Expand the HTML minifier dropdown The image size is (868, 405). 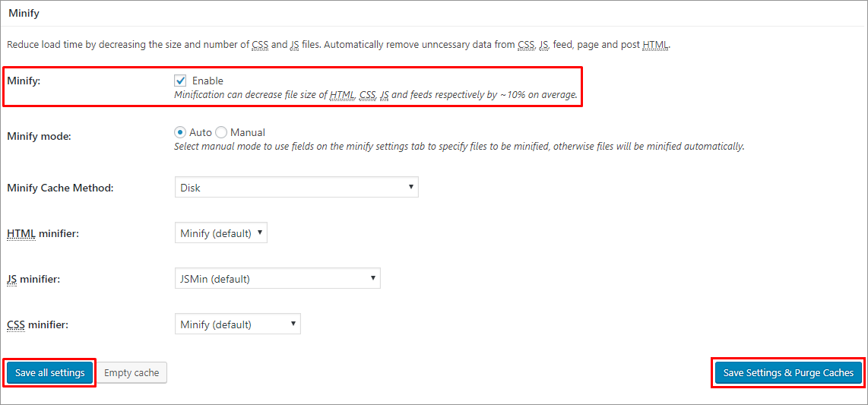[x=220, y=233]
